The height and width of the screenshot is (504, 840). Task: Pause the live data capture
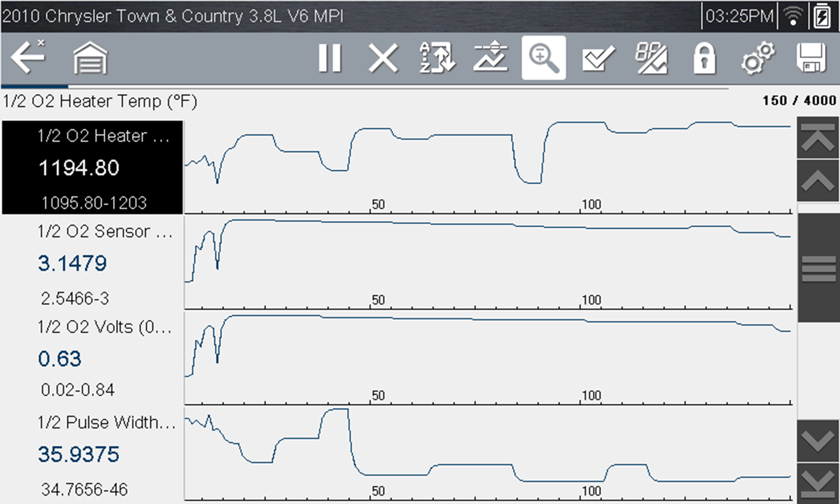329,58
